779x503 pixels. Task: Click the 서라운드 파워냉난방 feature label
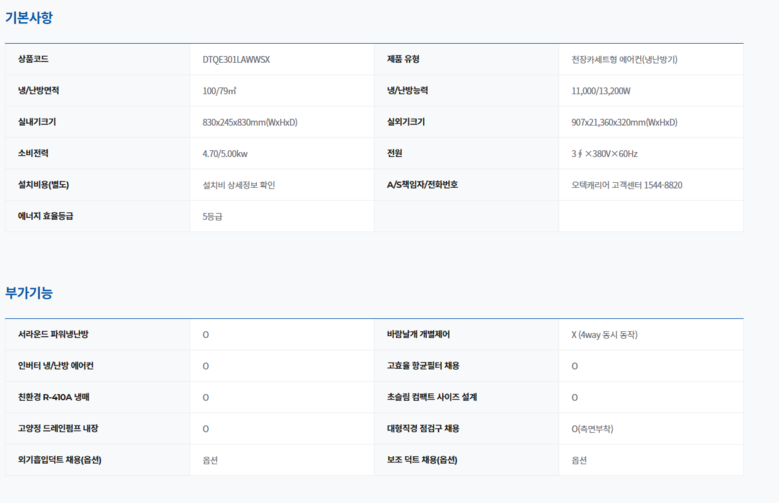(60, 334)
